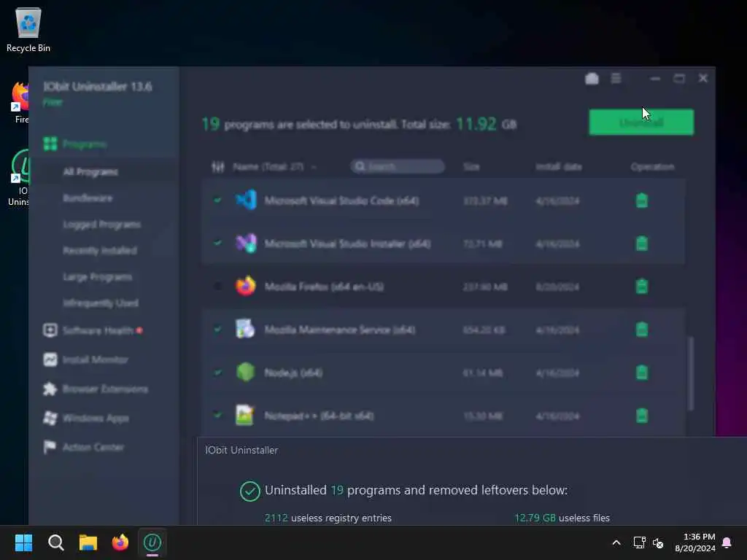Open Install Monitor section

(96, 359)
